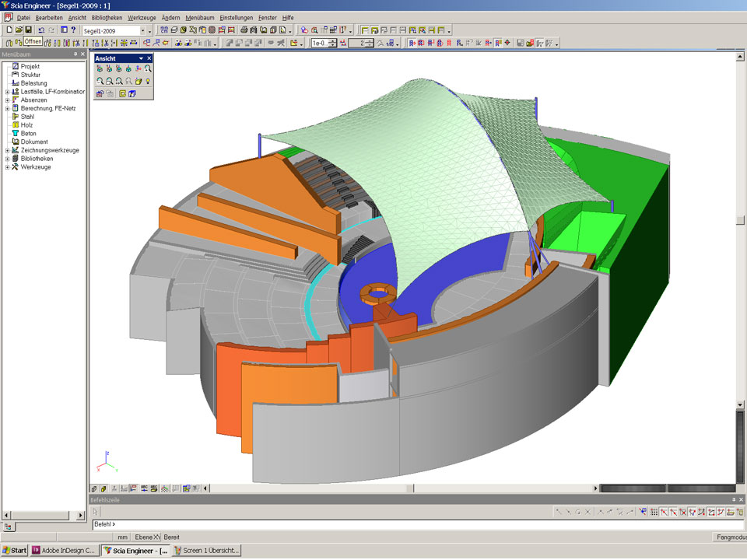747x560 pixels.
Task: Expand the Bibliotheken tree node
Action: pyautogui.click(x=7, y=159)
